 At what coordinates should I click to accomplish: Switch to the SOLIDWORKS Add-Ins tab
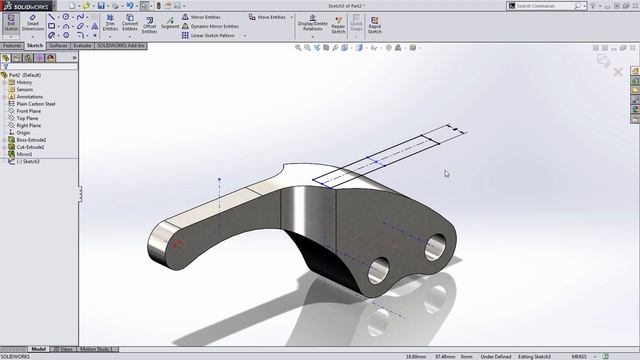[121, 46]
